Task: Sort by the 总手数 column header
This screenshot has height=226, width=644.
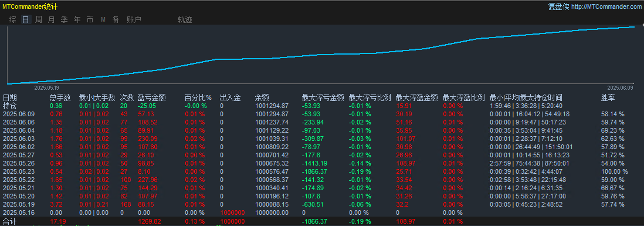Action: tap(60, 98)
